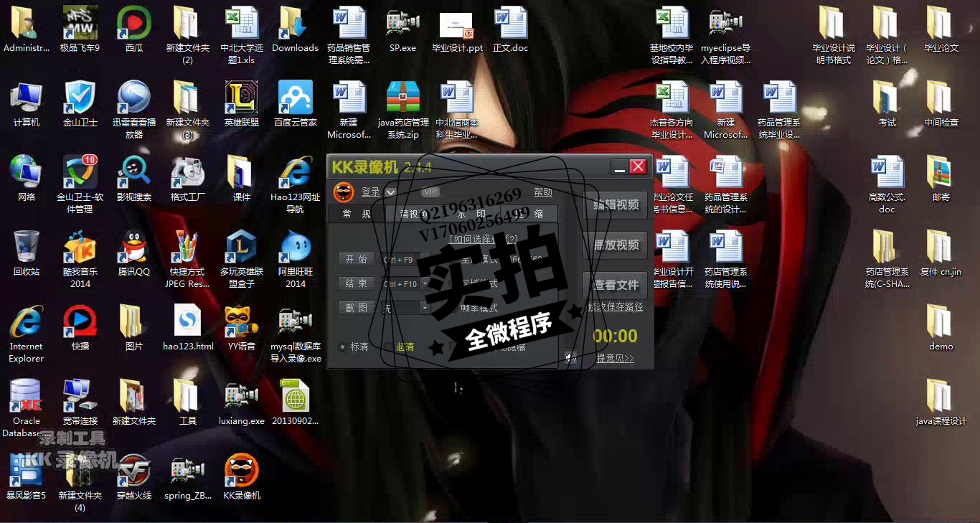The image size is (980, 523).
Task: Click the 结束 recording button
Action: [356, 283]
